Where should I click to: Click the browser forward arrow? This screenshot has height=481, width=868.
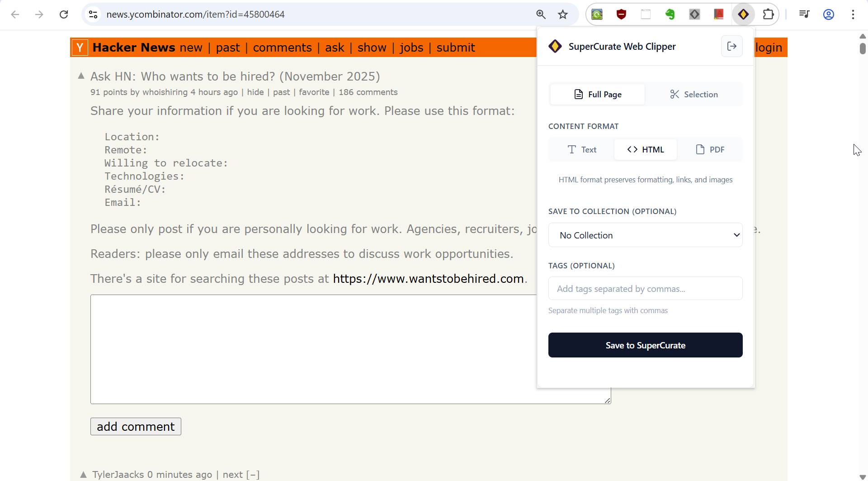tap(39, 14)
